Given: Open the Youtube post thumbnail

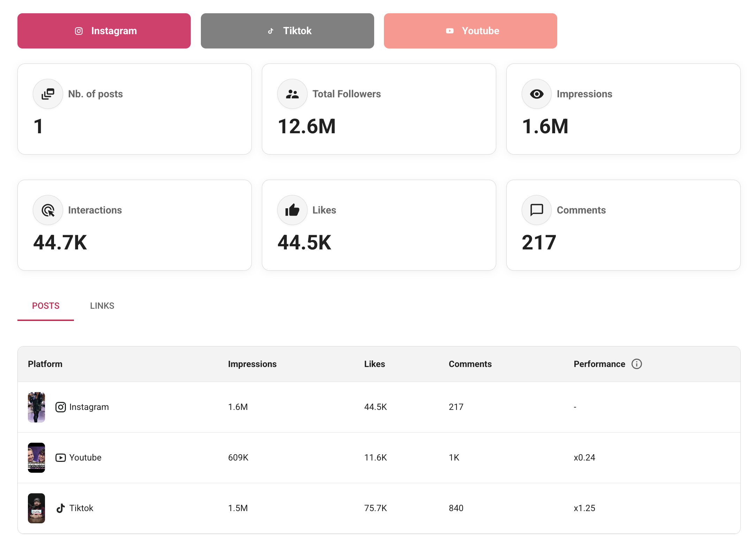Looking at the screenshot, I should coord(37,458).
